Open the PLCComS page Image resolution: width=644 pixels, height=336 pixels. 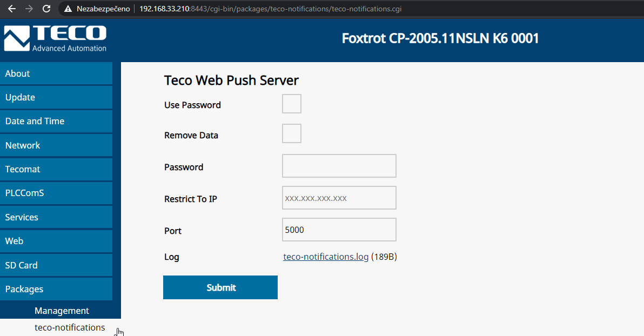point(56,193)
